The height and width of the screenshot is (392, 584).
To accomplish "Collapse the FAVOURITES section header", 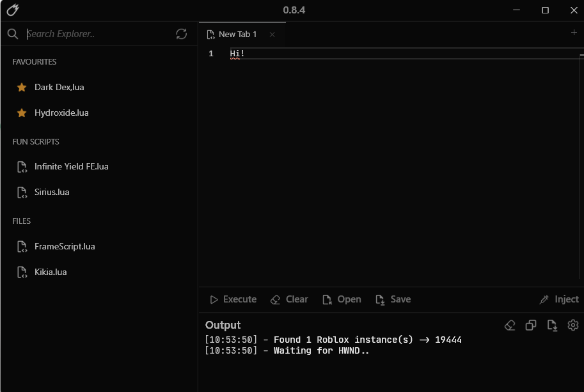I will [35, 62].
